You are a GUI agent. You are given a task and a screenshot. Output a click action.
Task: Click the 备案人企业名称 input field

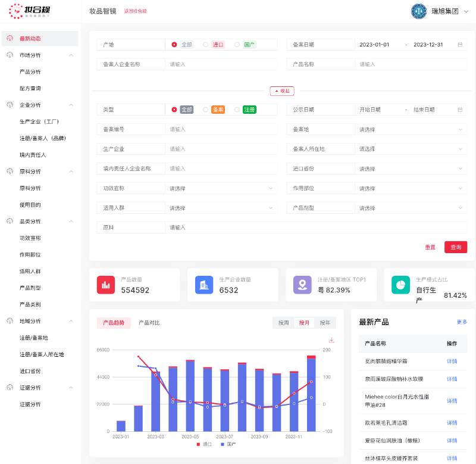(221, 64)
